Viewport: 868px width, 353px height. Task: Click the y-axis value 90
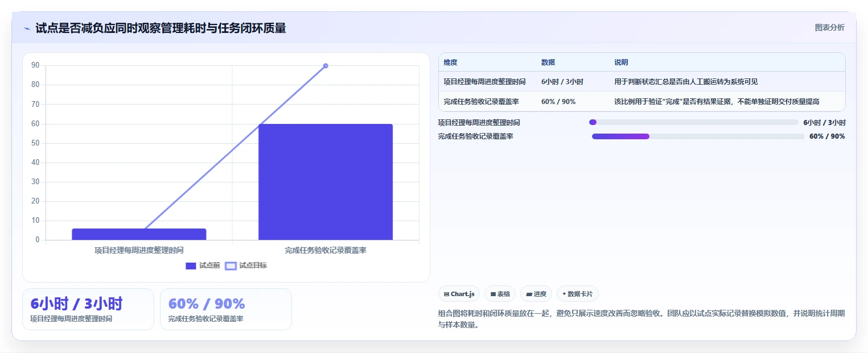[x=35, y=65]
